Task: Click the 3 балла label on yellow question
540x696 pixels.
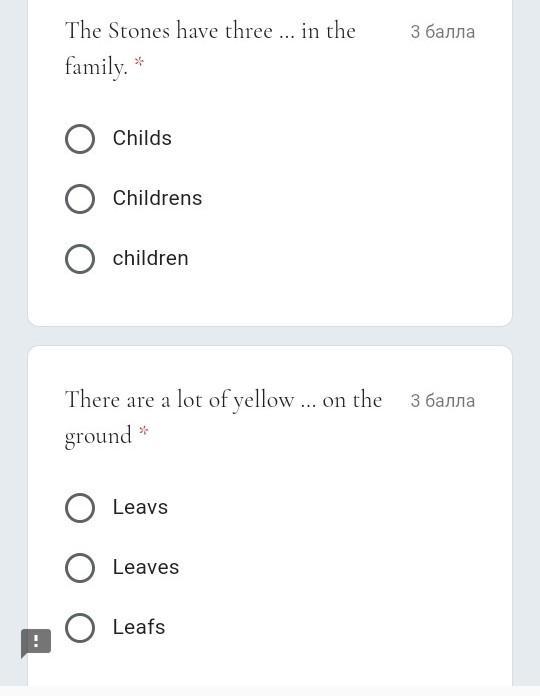Action: tap(442, 400)
